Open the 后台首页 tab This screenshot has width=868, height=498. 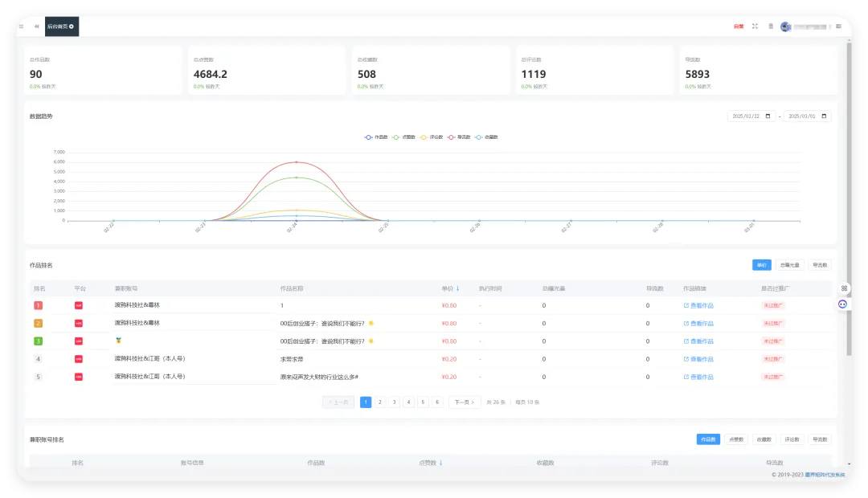pyautogui.click(x=61, y=27)
